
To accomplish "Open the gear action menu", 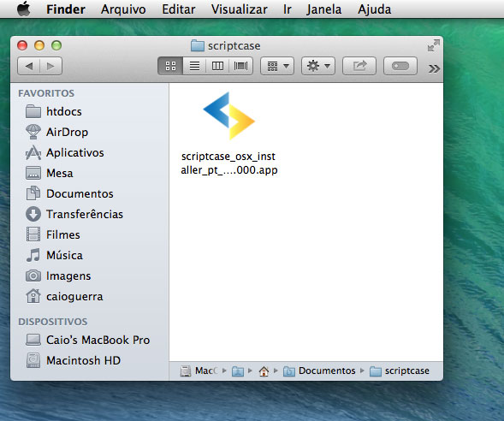I will pos(318,66).
